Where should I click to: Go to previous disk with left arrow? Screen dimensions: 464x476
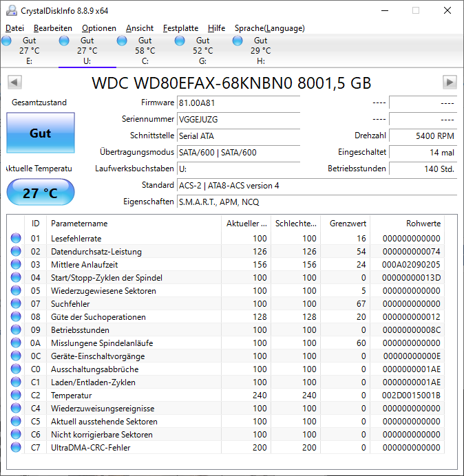point(14,83)
